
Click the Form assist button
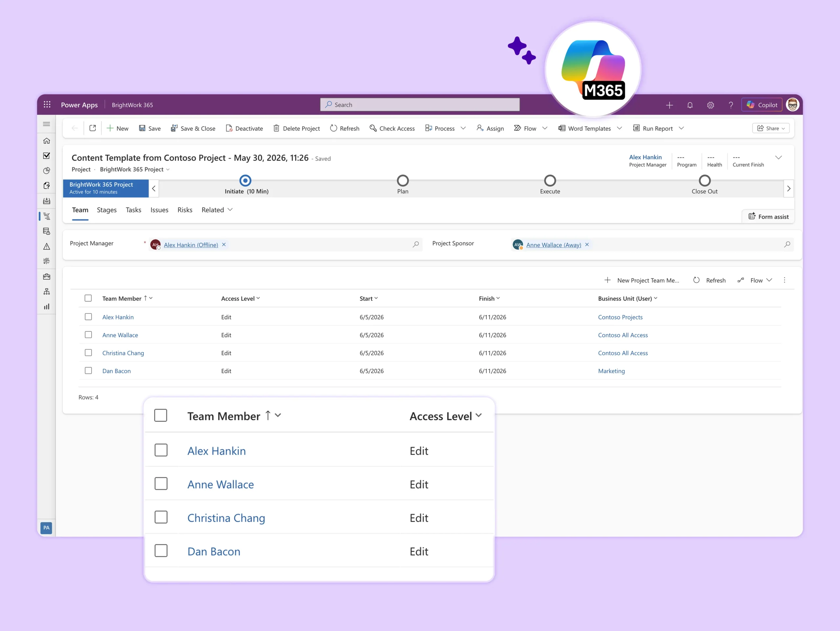click(768, 216)
